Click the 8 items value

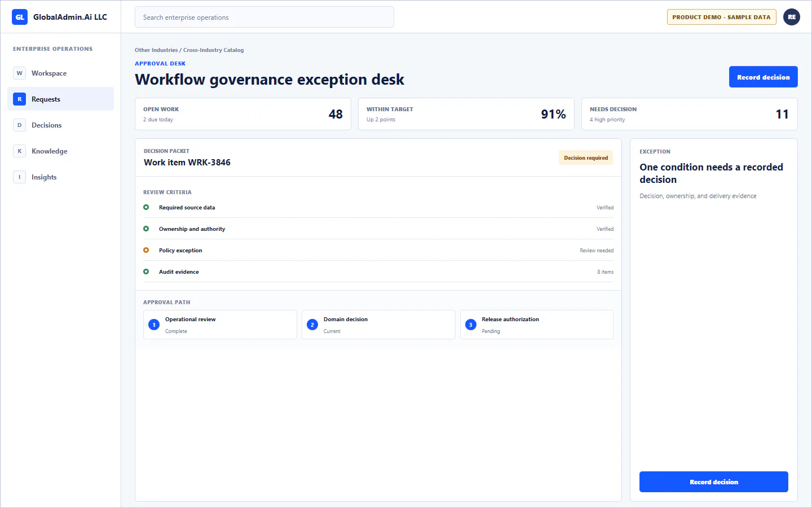[606, 272]
